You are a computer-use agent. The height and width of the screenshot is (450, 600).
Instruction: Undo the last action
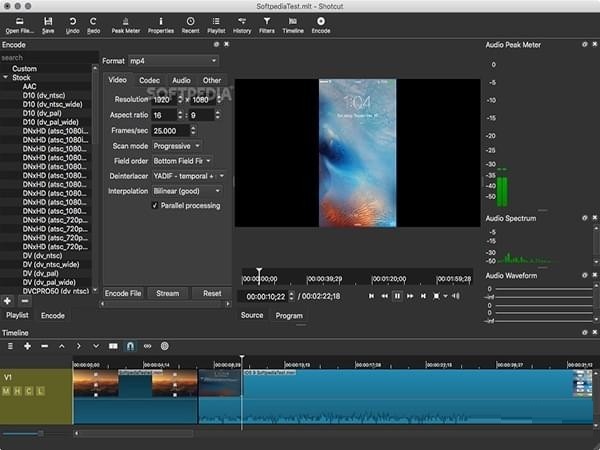[x=72, y=26]
